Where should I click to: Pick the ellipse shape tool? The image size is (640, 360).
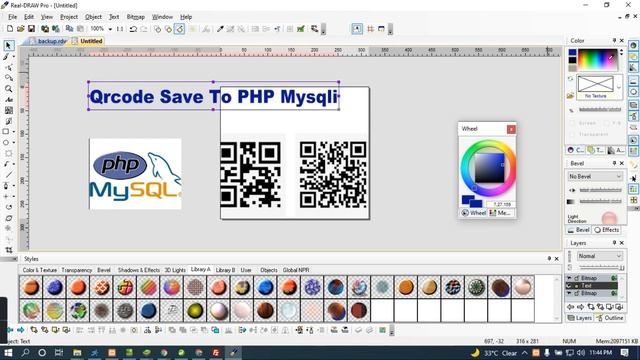[6, 143]
